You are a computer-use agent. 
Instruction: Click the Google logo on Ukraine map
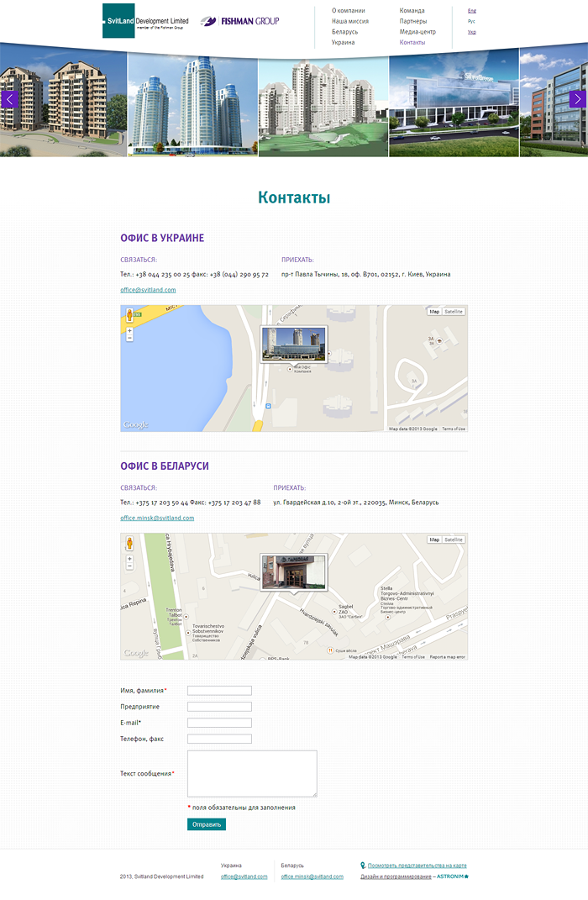[x=136, y=424]
